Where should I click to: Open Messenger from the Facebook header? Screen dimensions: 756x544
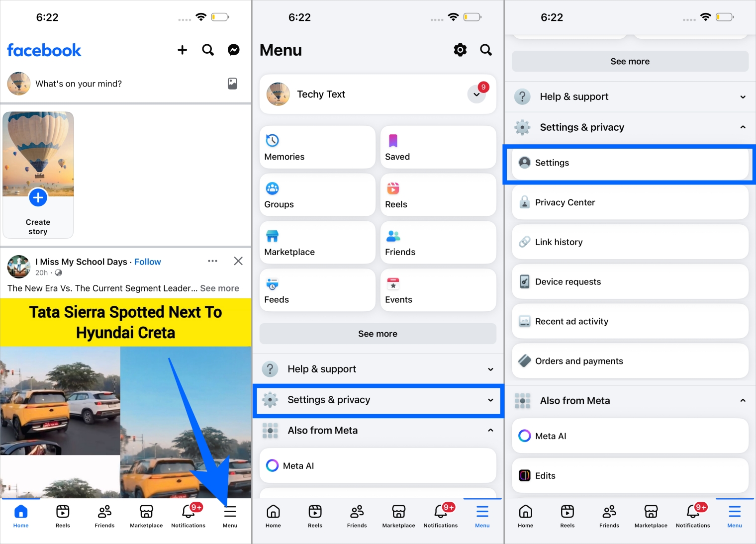pyautogui.click(x=233, y=50)
